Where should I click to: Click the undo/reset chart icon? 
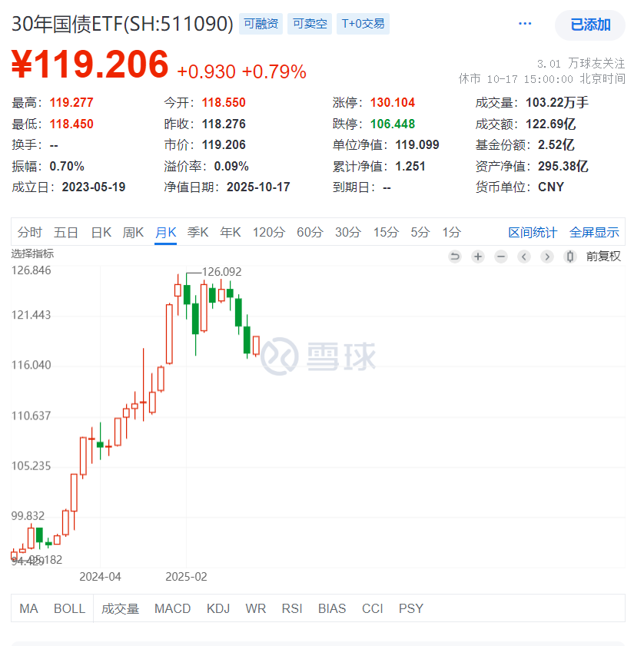coord(454,257)
